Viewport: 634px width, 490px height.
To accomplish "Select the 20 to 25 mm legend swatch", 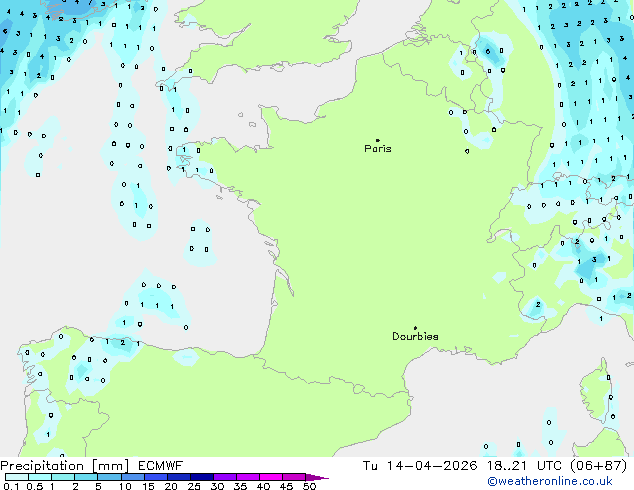I will [178, 477].
